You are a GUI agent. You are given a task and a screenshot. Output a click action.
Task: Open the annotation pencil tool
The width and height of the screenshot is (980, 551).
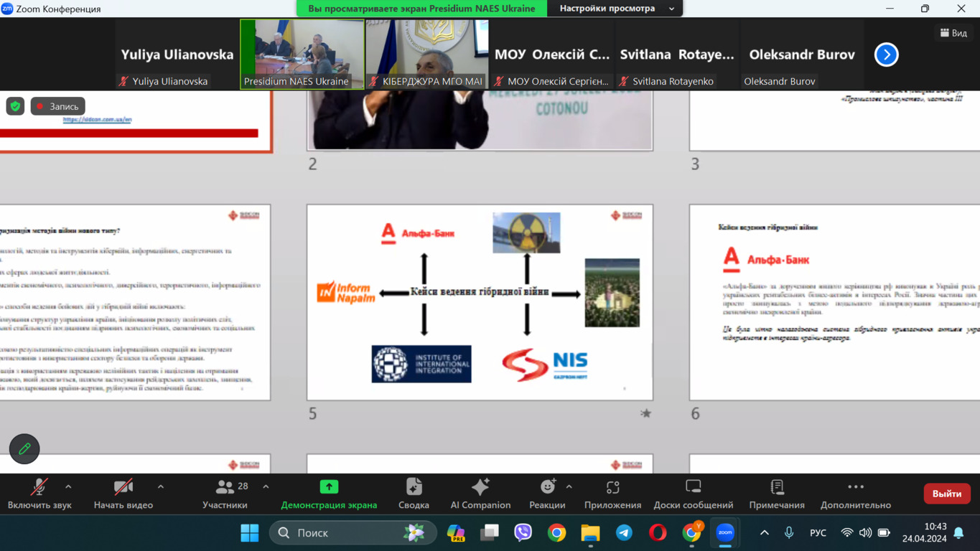24,449
